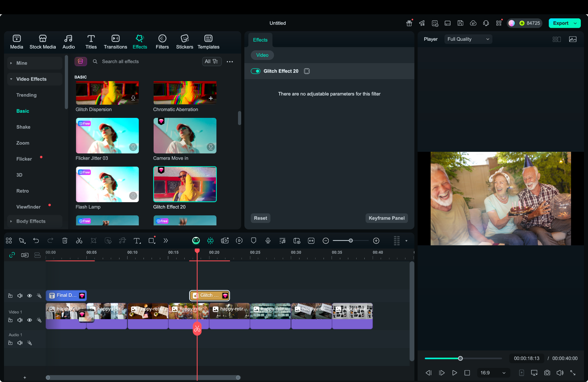Mute the Video 1 track

(x=20, y=320)
